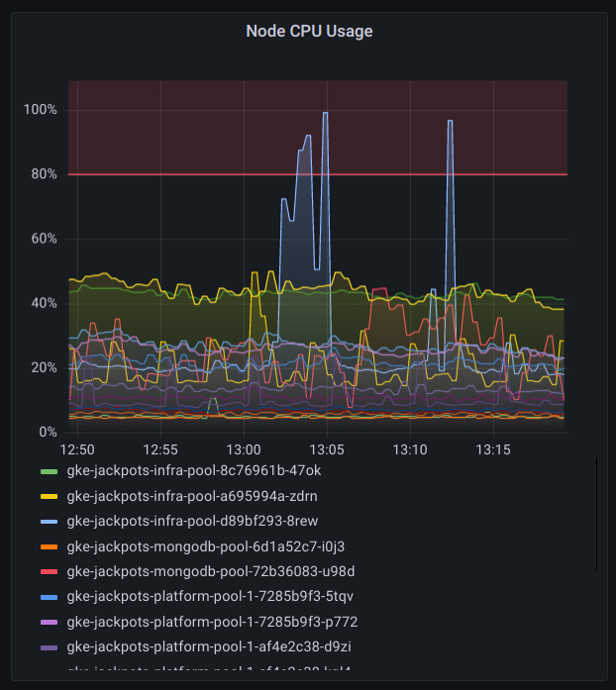The width and height of the screenshot is (616, 690).
Task: Click the 100% y-axis label
Action: point(40,110)
